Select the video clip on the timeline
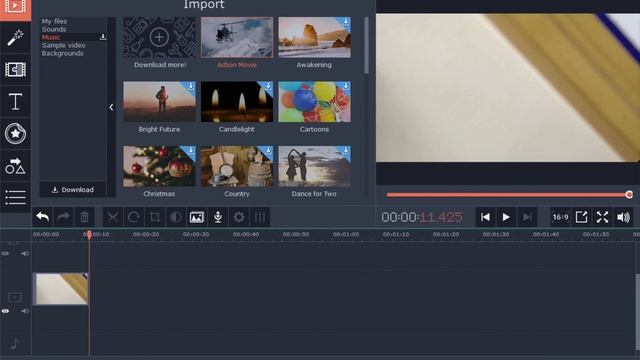This screenshot has height=360, width=640. 60,289
